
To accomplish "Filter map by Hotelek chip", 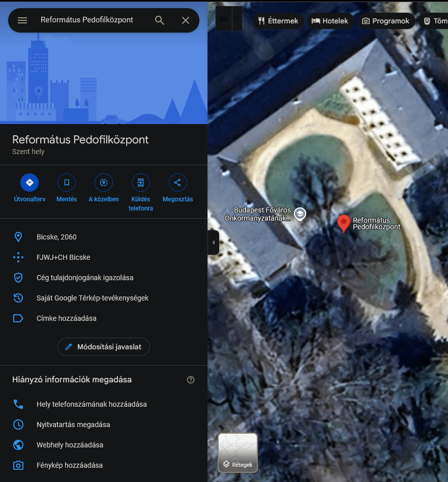I will (330, 21).
